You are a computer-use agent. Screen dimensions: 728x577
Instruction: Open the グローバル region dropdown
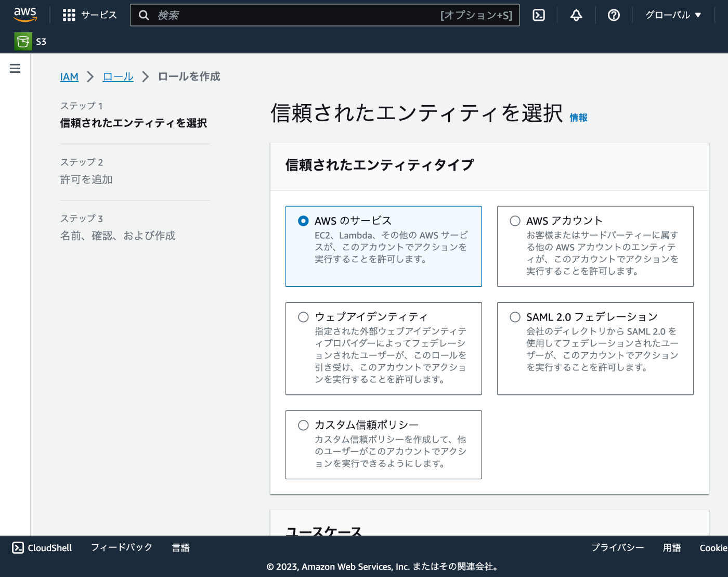click(x=673, y=15)
